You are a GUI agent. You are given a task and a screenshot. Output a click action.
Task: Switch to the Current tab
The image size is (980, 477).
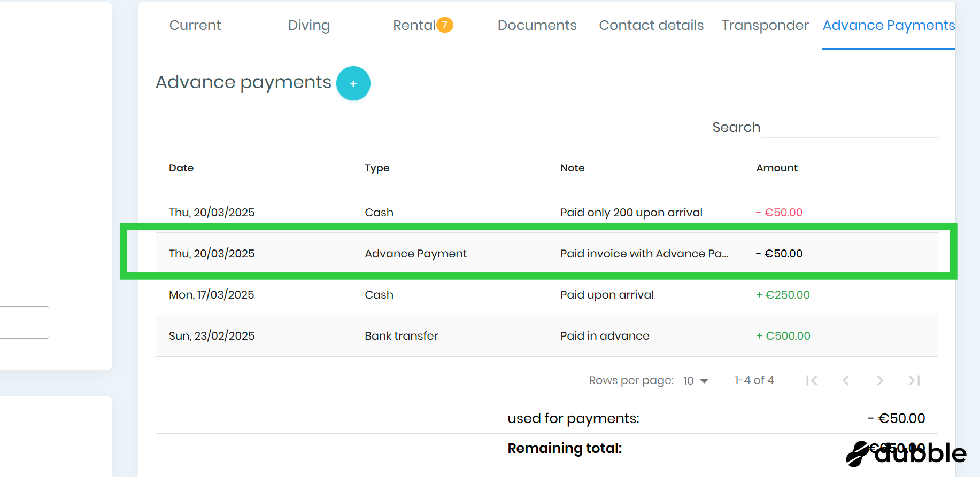click(x=195, y=25)
